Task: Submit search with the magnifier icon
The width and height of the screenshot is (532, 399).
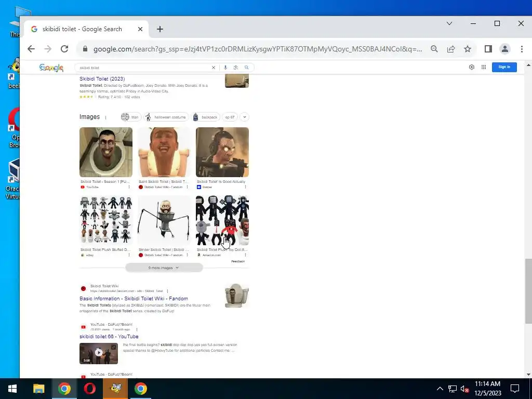Action: (x=247, y=68)
